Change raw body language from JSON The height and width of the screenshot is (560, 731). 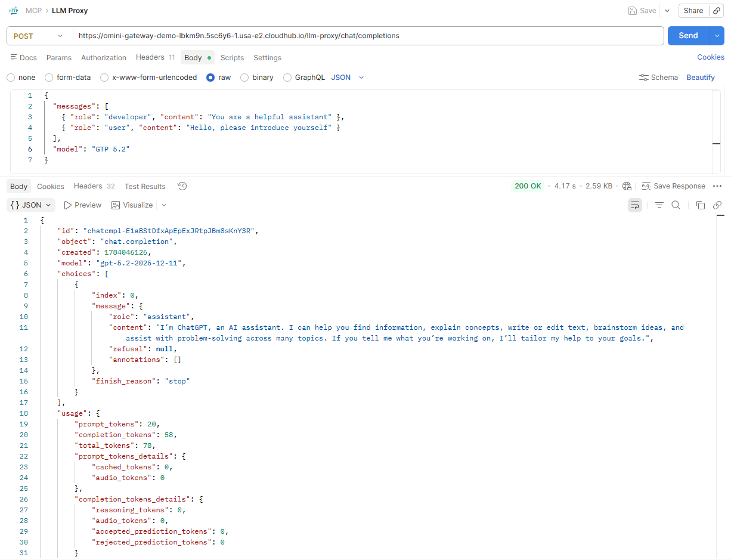348,78
